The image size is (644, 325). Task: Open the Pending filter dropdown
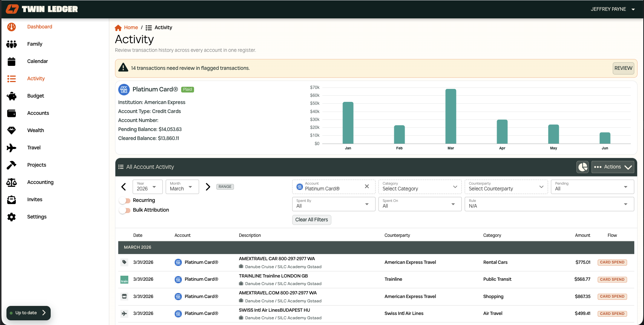pos(592,187)
